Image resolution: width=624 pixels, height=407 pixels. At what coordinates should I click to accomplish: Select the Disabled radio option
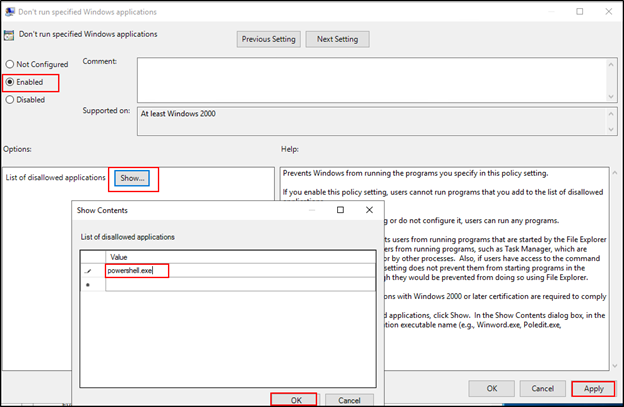(x=11, y=99)
